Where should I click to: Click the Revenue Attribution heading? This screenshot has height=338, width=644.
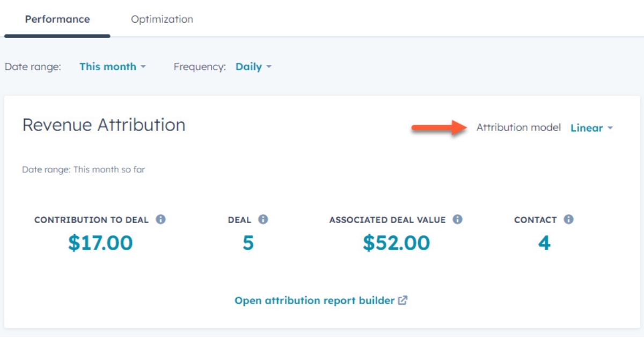click(x=103, y=124)
